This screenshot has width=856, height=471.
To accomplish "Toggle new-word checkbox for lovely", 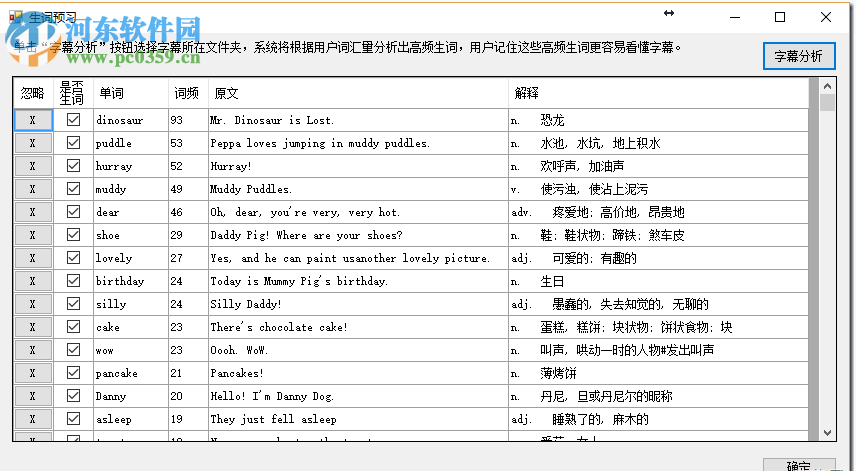I will coord(73,258).
